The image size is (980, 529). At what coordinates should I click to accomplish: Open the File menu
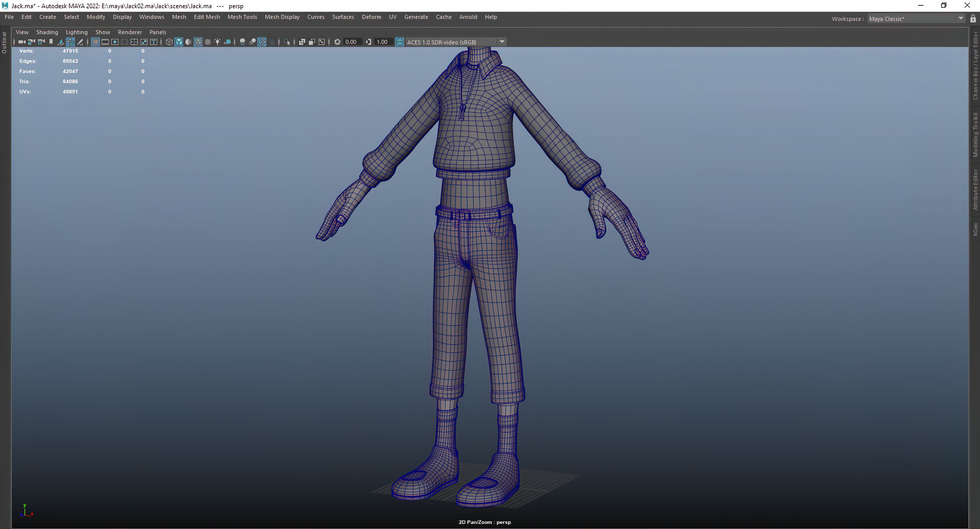click(9, 17)
